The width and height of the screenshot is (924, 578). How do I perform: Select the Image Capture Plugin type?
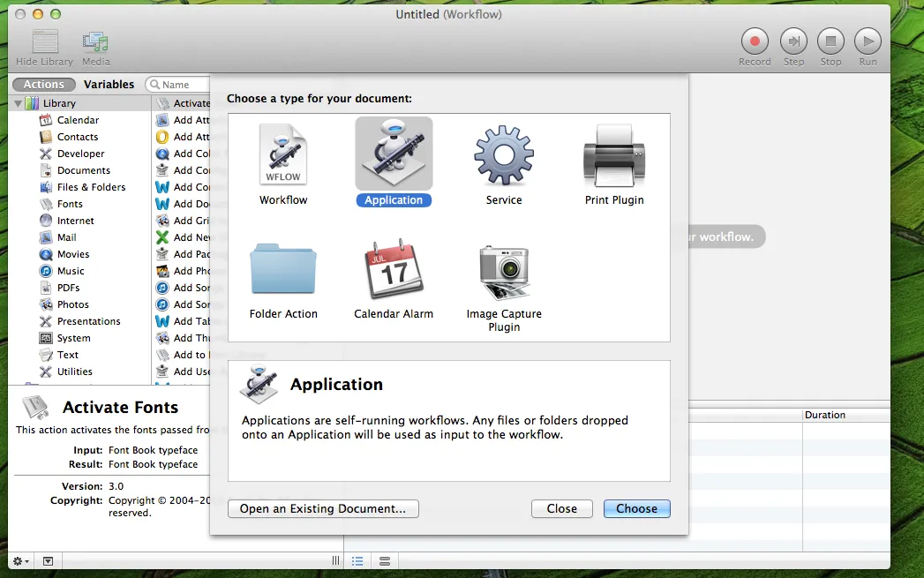[503, 270]
